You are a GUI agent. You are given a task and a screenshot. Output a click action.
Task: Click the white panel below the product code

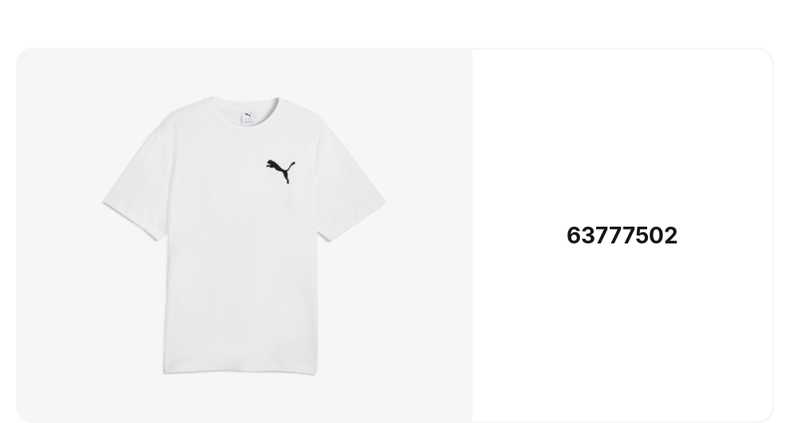pos(622,332)
